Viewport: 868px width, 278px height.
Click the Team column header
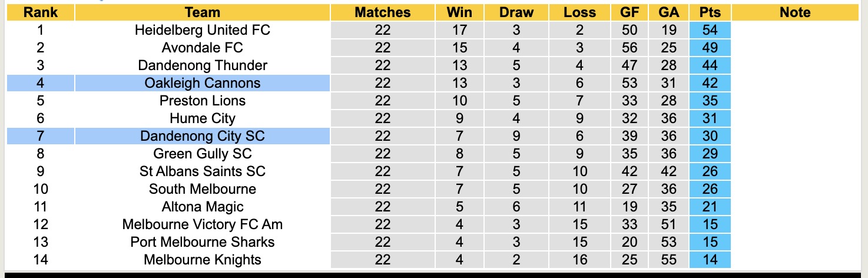point(202,12)
